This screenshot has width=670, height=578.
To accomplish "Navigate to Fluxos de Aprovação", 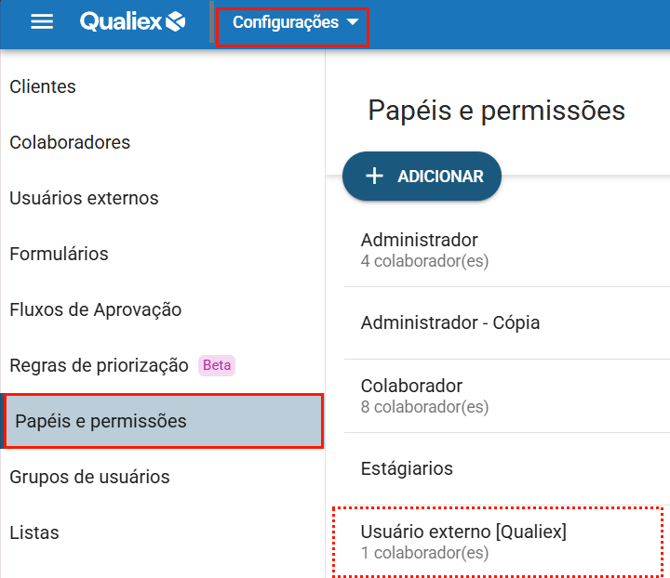I will click(96, 310).
